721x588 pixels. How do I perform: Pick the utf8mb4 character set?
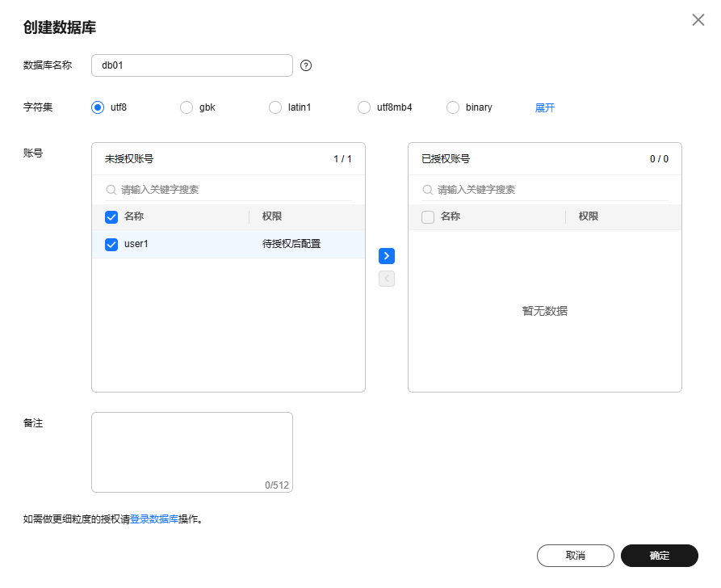click(x=364, y=107)
